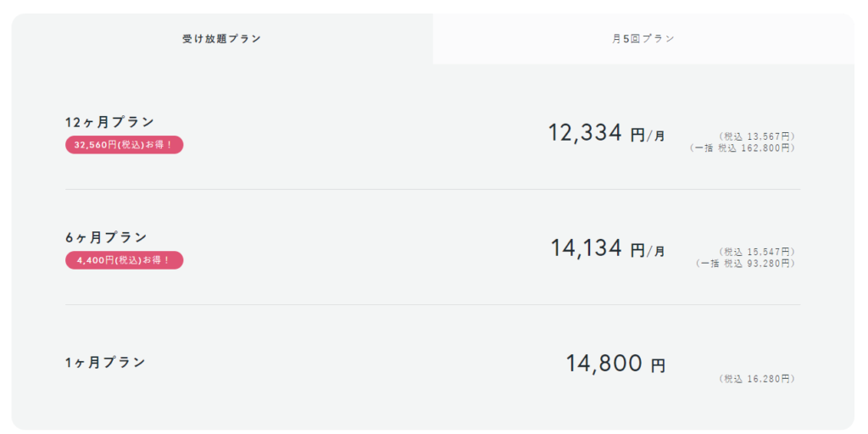
Task: Click the 4,400円(税込)お得！ badge
Action: coord(124,260)
